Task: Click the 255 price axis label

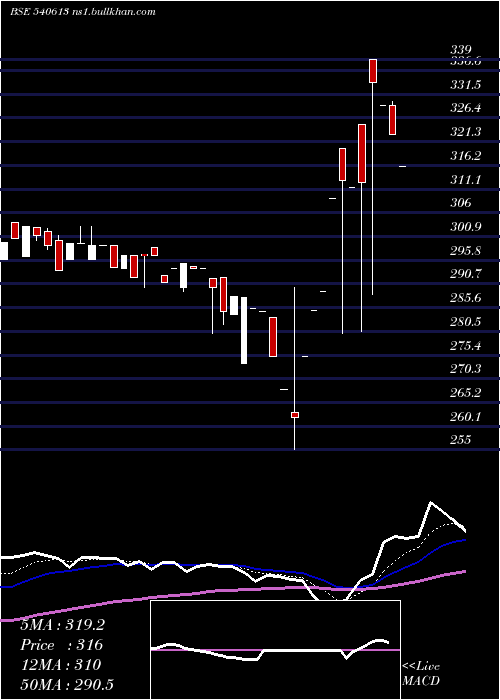Action: click(x=461, y=440)
